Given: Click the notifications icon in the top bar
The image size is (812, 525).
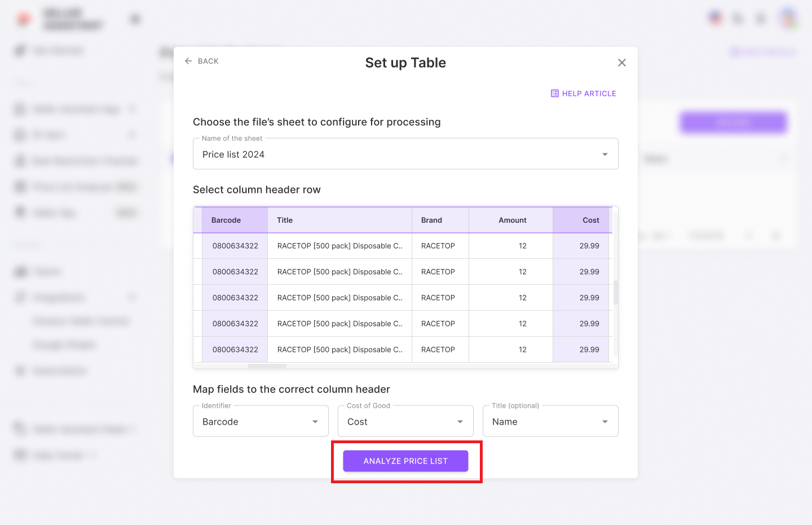Looking at the screenshot, I should click(x=761, y=18).
